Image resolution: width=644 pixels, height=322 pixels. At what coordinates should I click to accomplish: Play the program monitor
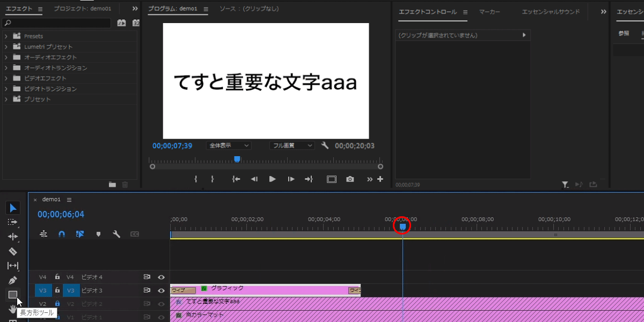click(x=273, y=179)
